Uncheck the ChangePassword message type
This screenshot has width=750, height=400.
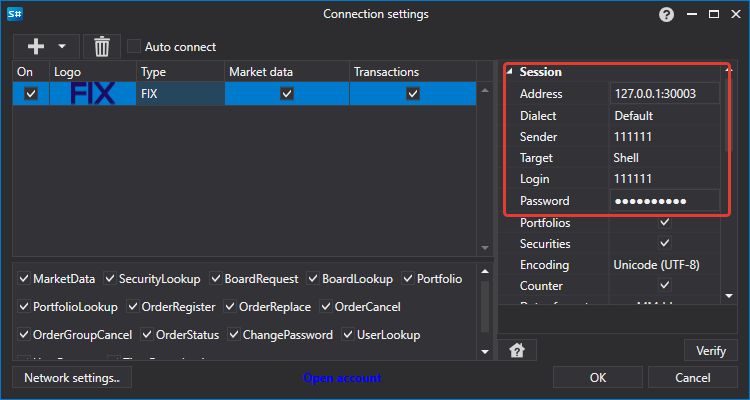[233, 334]
